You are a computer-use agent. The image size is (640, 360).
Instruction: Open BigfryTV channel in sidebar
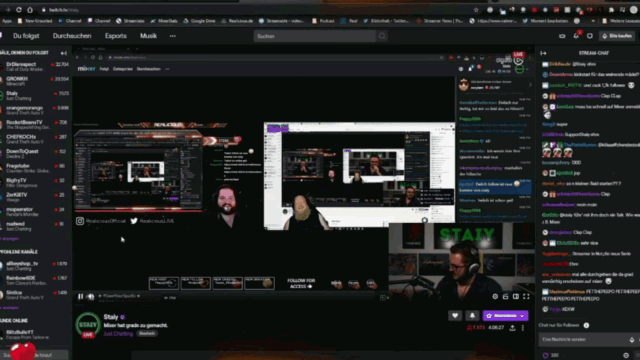coord(35,182)
